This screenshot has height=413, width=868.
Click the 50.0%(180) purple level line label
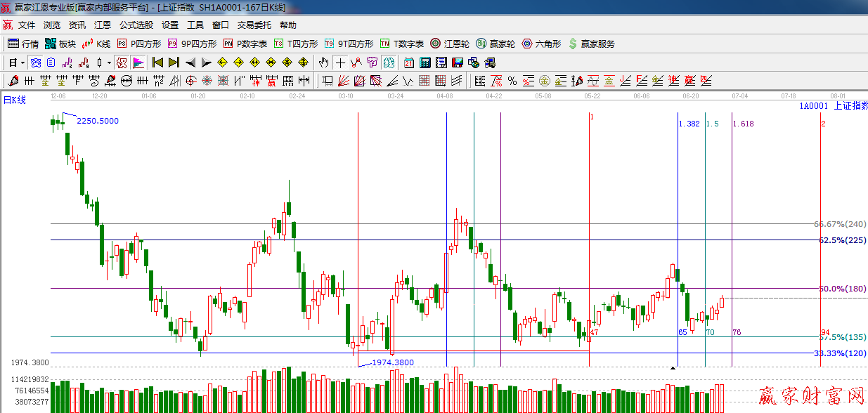tap(842, 289)
